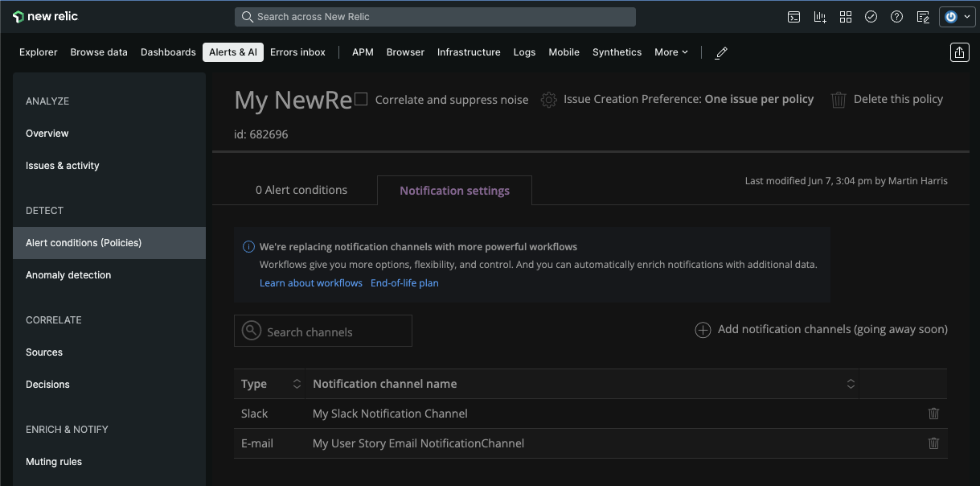The image size is (980, 486).
Task: Open Synthetics in the navigation
Action: (x=617, y=52)
